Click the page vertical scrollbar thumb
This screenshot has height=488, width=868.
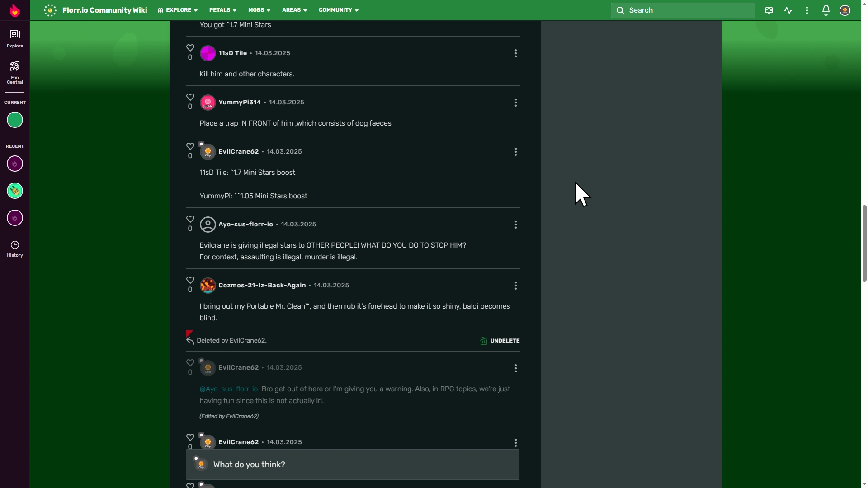864,243
